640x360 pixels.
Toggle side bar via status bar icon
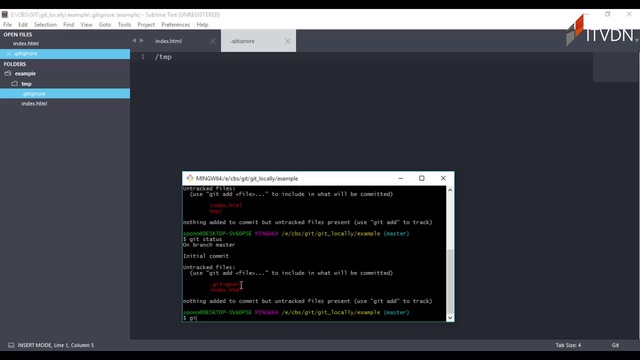tap(11, 345)
